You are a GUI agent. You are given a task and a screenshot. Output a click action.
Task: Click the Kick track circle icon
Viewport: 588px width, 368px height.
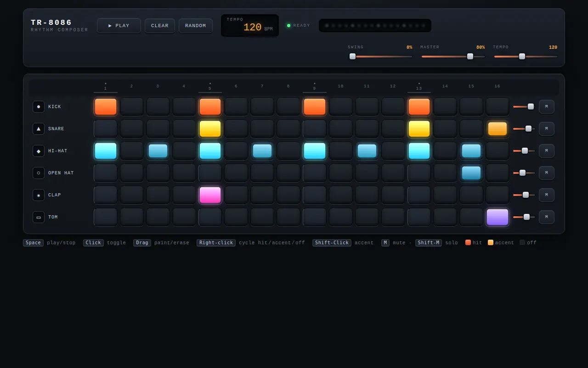pyautogui.click(x=39, y=107)
